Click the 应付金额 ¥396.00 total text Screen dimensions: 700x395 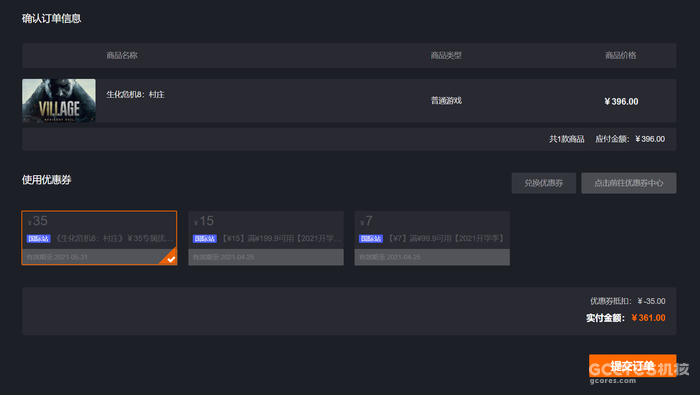point(629,139)
